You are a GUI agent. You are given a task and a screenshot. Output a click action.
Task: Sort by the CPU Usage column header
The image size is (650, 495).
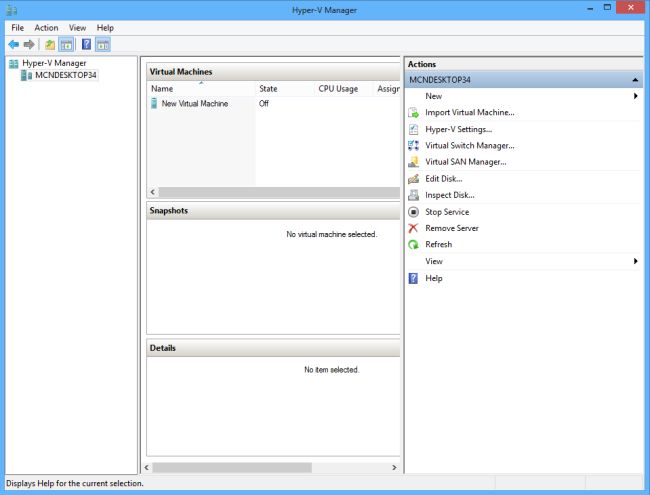(344, 89)
